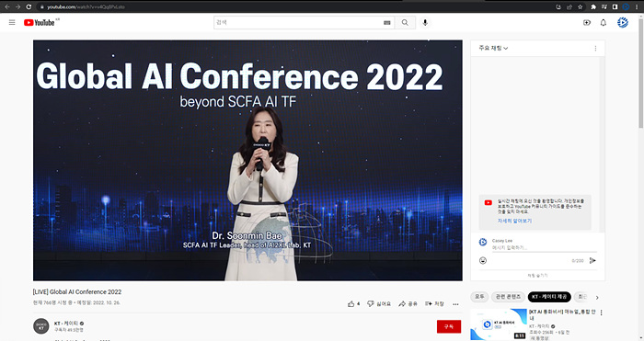Click the video title '[LIVE] Global AI Conference 2022'
The image size is (644, 341).
(x=77, y=292)
